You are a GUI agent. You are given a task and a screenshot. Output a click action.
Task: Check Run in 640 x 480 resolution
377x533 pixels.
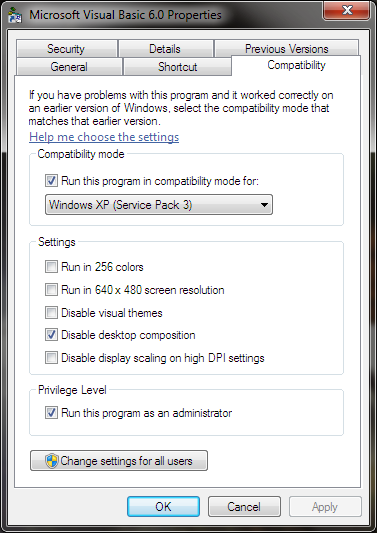pos(51,290)
